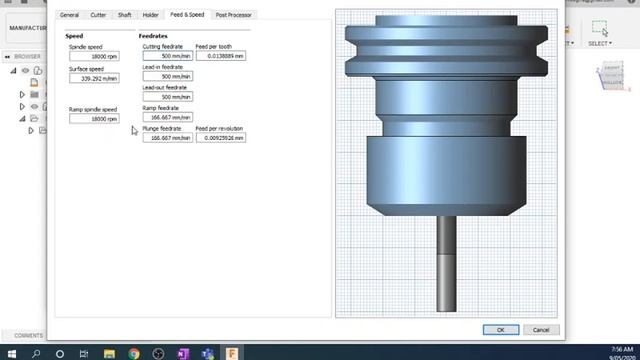Launch Google Chrome from the taskbar

click(133, 353)
